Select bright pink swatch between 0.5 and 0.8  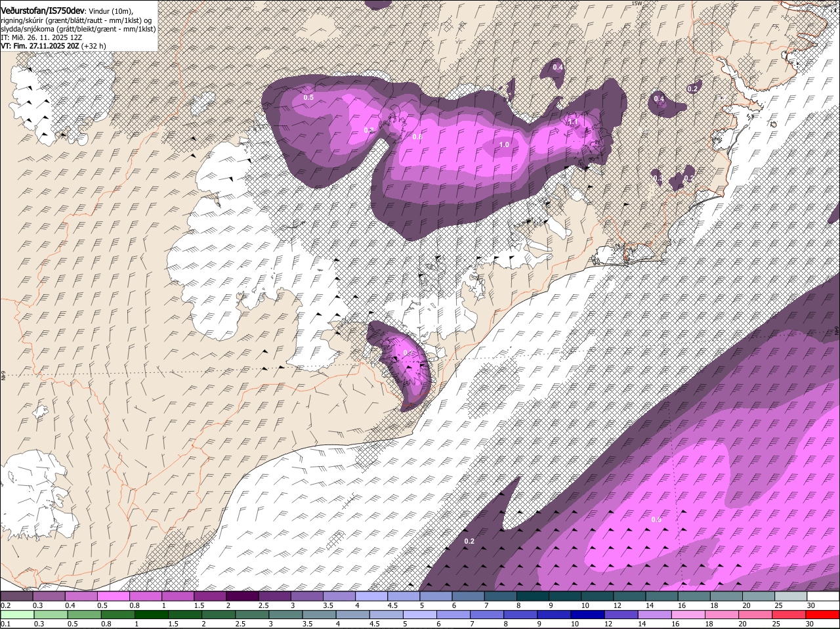point(113,596)
